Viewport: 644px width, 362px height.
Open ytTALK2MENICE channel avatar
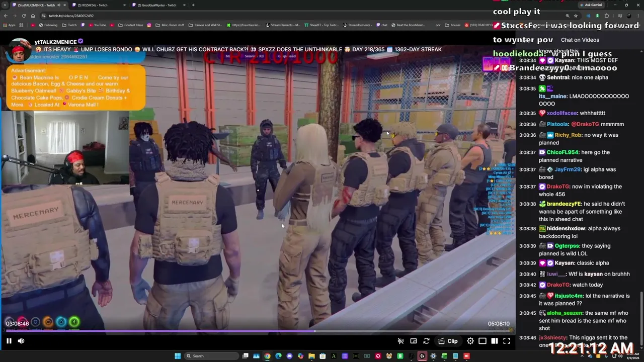pos(19,50)
